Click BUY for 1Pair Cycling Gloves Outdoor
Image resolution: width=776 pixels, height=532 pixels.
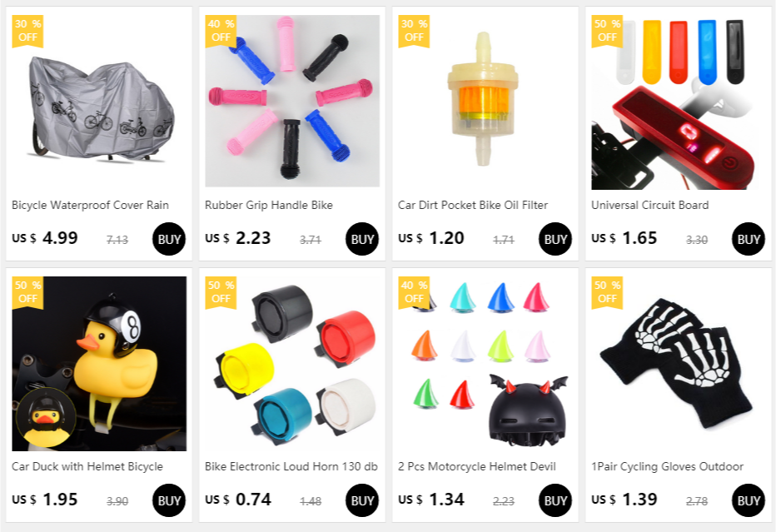749,500
